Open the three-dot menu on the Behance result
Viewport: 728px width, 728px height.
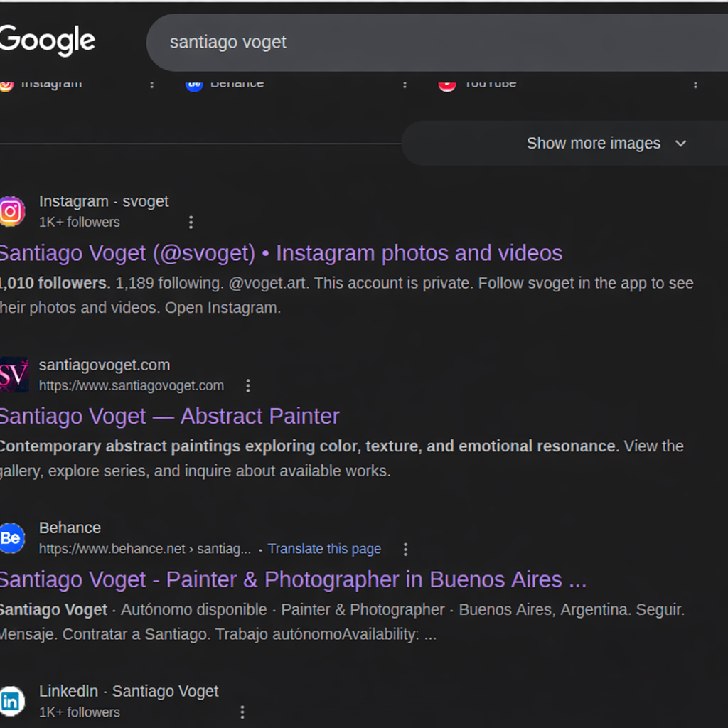point(405,549)
